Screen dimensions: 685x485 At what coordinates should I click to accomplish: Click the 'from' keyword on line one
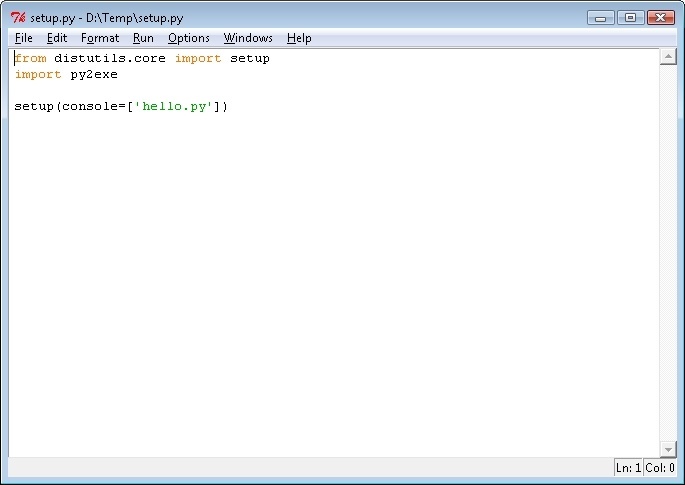point(31,58)
